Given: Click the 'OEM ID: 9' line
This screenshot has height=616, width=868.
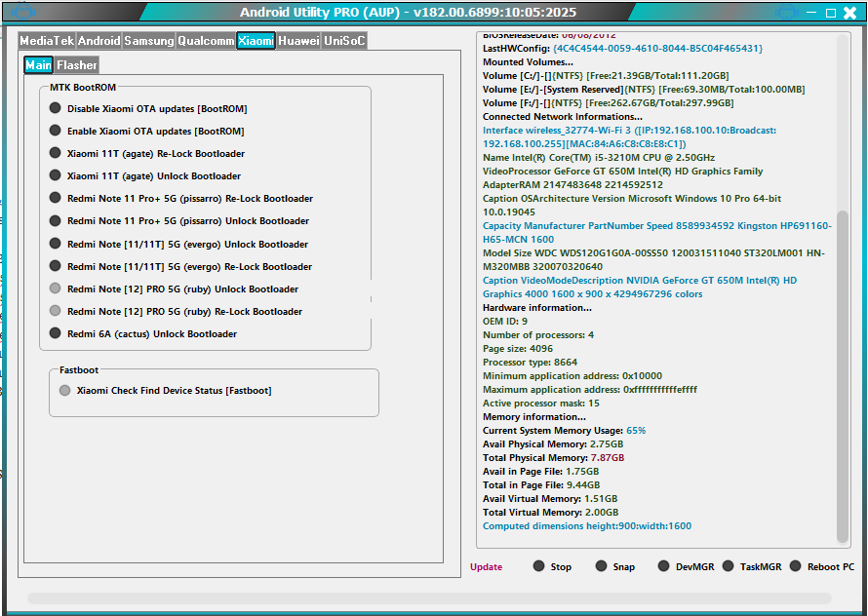Looking at the screenshot, I should click(505, 322).
